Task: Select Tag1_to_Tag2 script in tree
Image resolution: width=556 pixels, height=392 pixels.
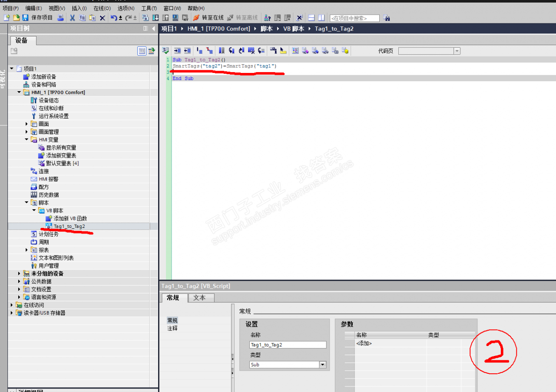Action: 69,226
